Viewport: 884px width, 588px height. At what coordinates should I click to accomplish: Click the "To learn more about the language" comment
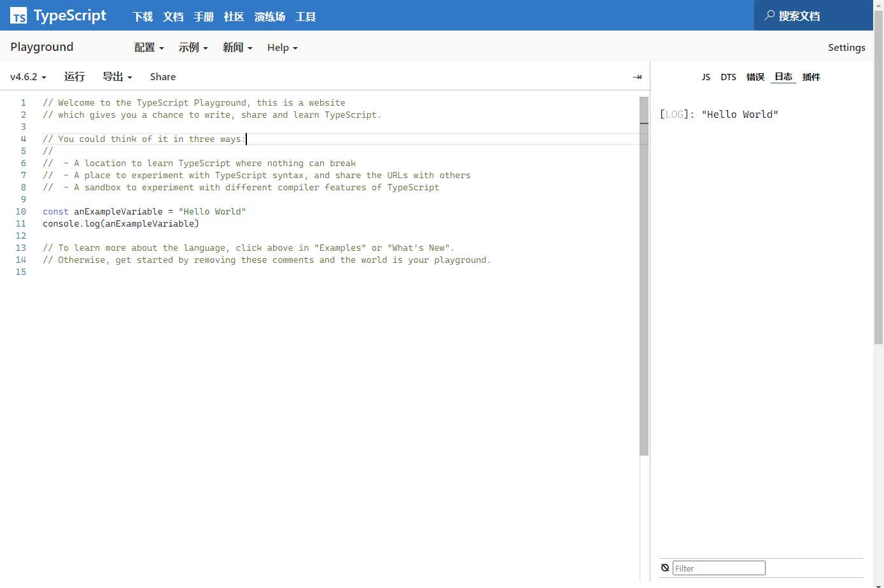coord(248,248)
